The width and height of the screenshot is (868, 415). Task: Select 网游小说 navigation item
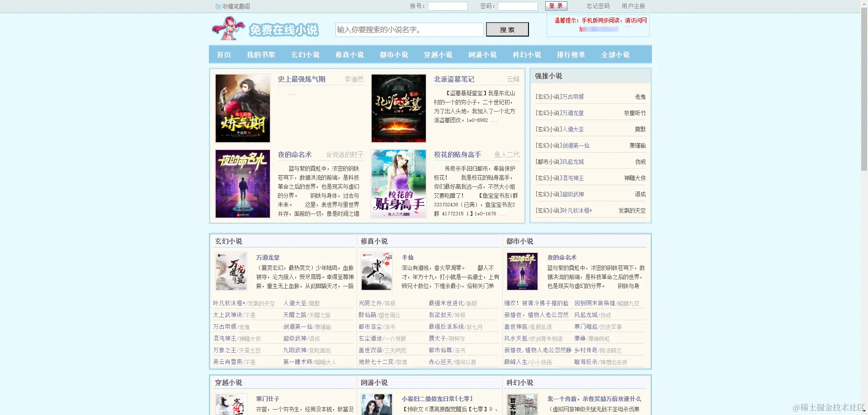point(482,55)
